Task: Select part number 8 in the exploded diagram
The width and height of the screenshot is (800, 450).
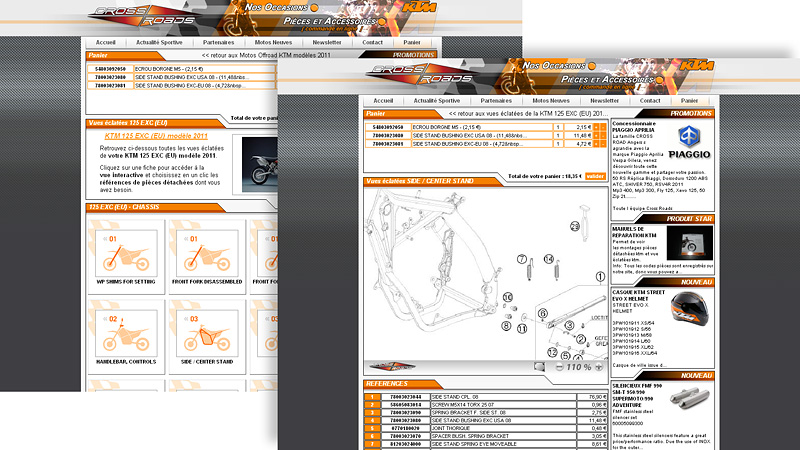Action: pos(506,326)
